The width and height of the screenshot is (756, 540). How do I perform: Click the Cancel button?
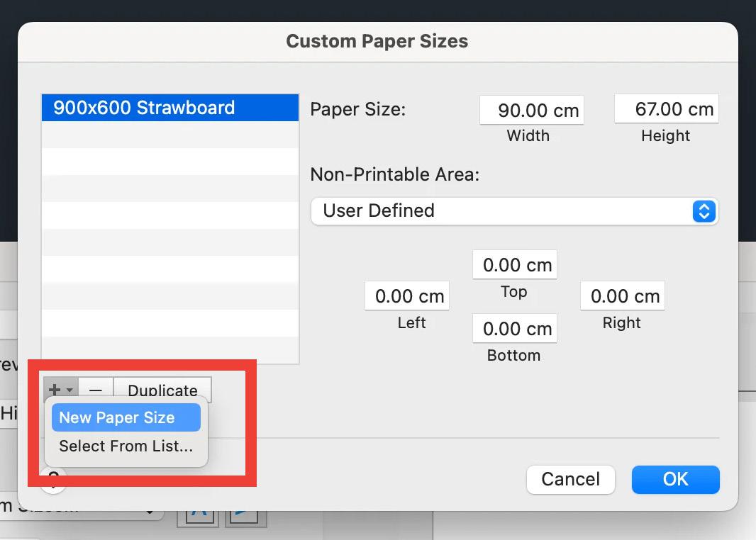571,479
